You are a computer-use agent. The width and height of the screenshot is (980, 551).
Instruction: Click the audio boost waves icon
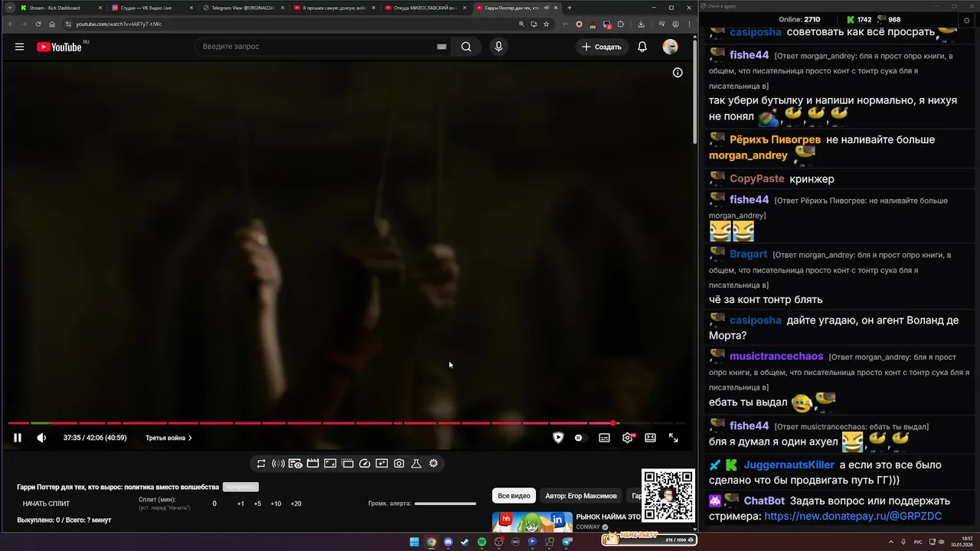point(278,464)
